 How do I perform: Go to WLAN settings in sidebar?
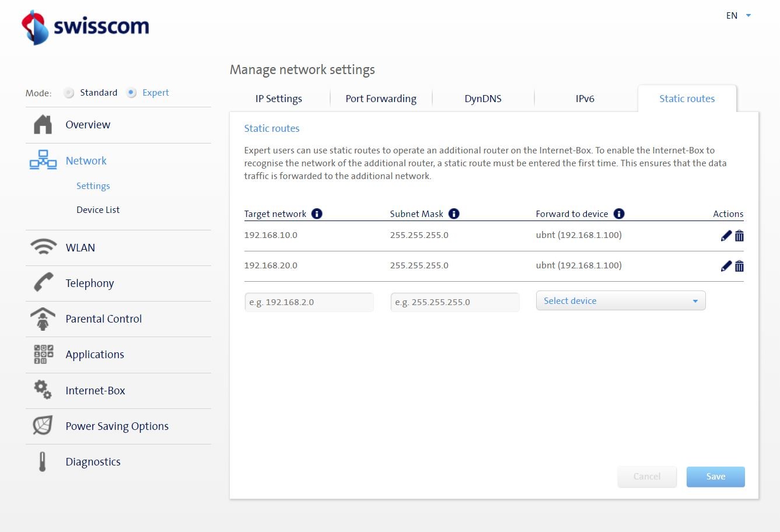[80, 248]
